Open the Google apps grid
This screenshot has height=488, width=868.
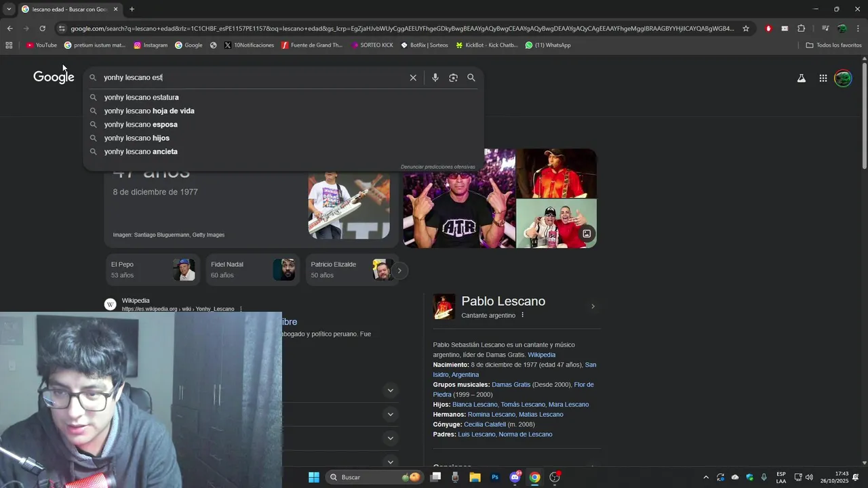point(823,79)
